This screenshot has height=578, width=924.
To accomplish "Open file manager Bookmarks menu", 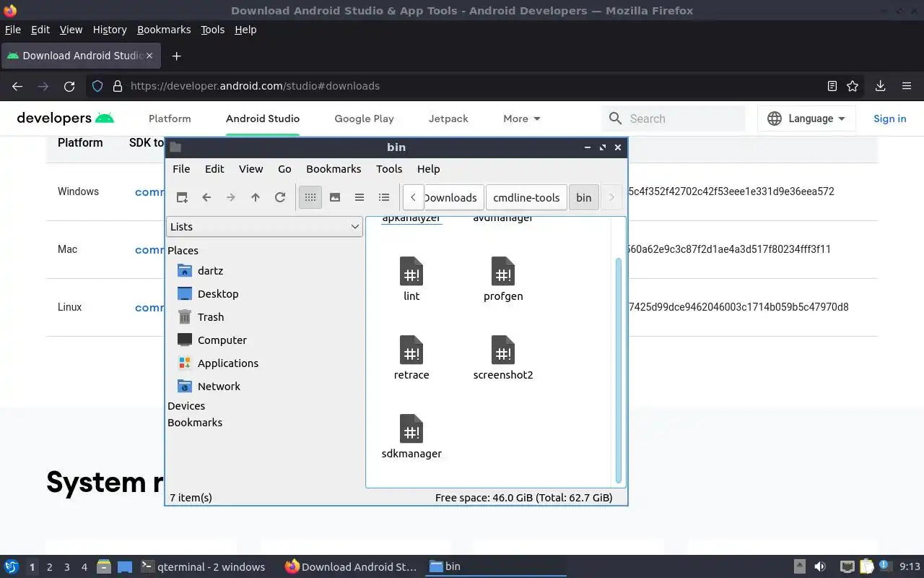I will tap(334, 168).
